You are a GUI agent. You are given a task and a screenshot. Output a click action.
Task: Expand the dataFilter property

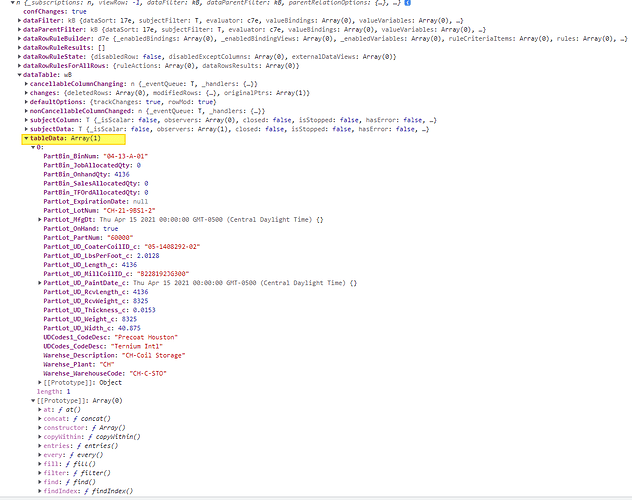pyautogui.click(x=19, y=21)
